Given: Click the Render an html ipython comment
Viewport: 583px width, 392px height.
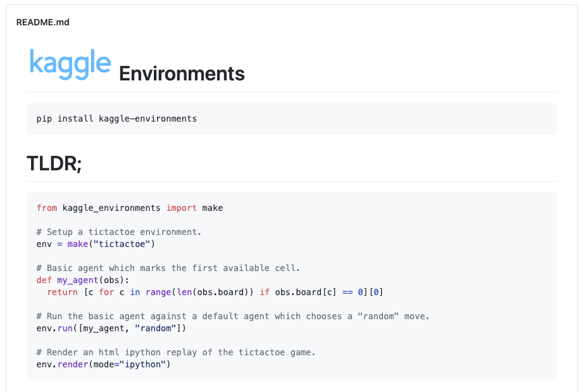Looking at the screenshot, I should (176, 352).
